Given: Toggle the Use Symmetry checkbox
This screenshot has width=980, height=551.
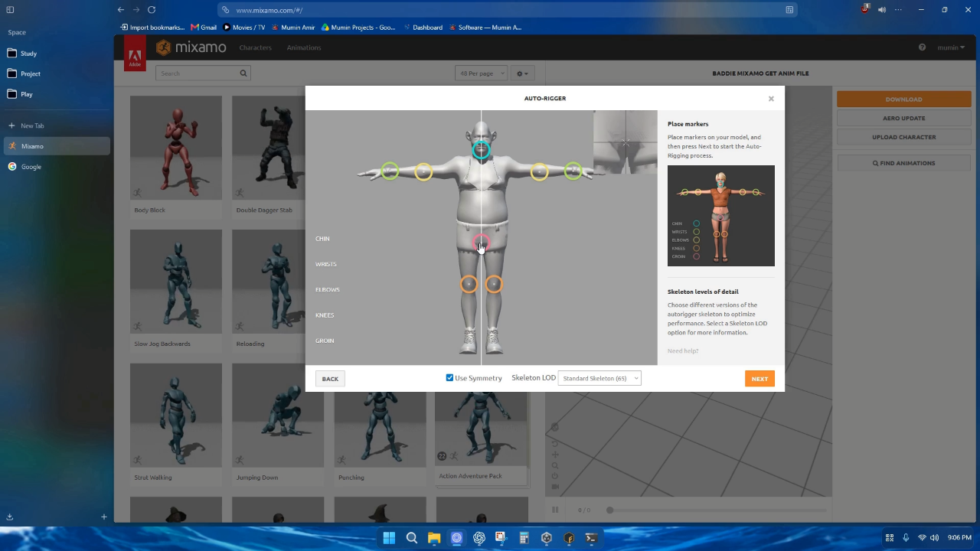Looking at the screenshot, I should coord(449,378).
